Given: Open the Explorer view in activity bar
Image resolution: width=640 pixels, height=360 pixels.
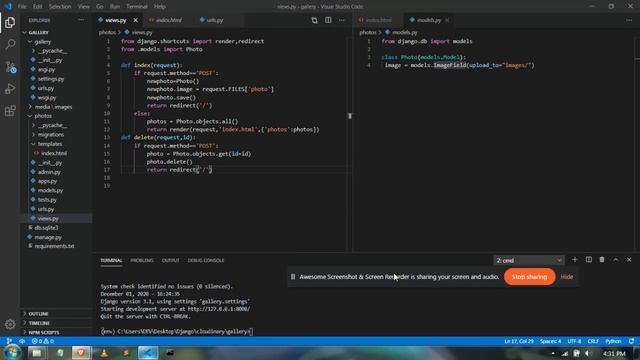Looking at the screenshot, I should [x=10, y=22].
